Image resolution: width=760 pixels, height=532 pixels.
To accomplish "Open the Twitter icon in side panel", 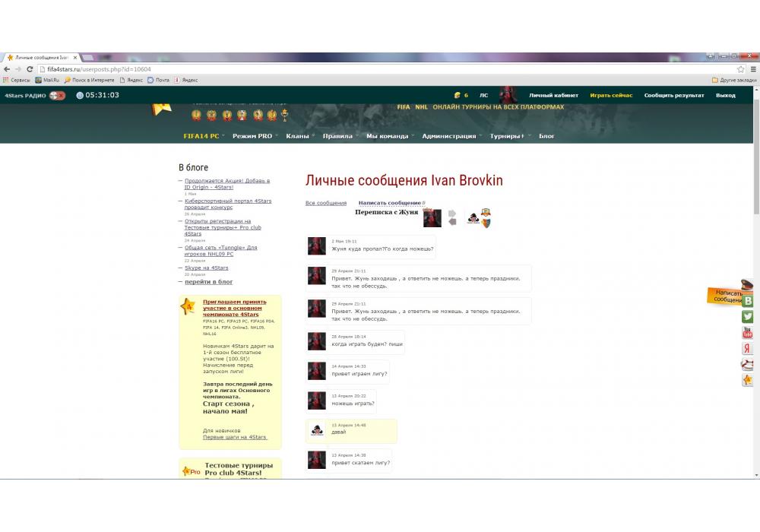I will click(748, 317).
